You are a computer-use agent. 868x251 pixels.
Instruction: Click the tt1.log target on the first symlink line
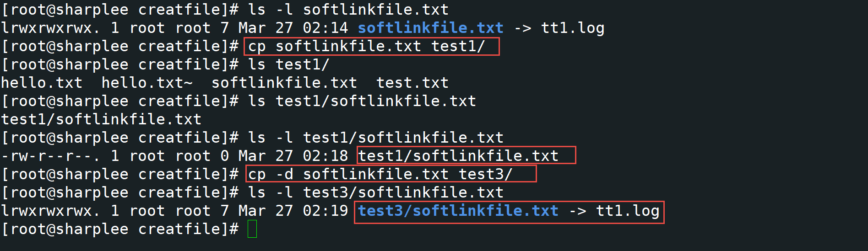tap(572, 28)
